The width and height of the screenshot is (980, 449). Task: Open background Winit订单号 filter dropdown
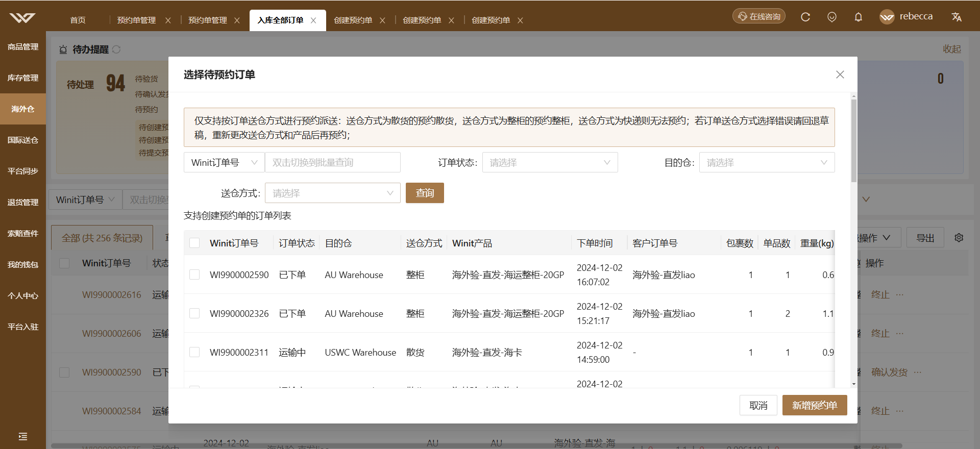[x=85, y=199]
